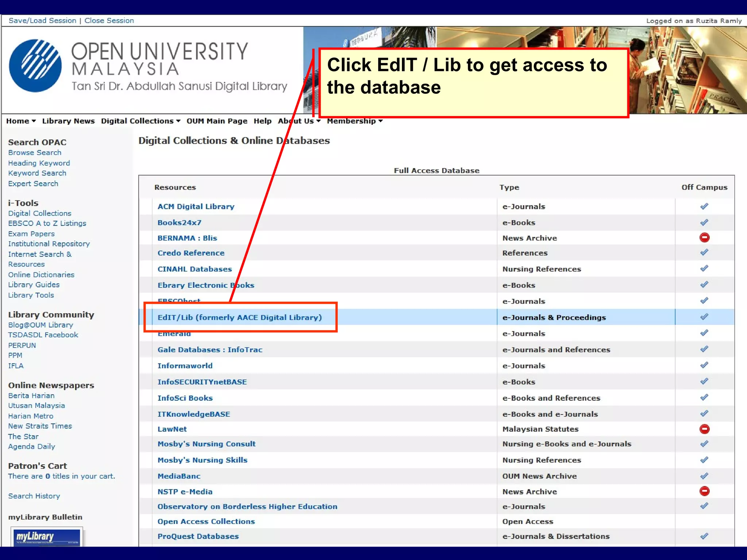Screen dimensions: 747x560
Task: Click the off-campus checkmark for InfoSECURITYnetBASE
Action: tap(704, 381)
